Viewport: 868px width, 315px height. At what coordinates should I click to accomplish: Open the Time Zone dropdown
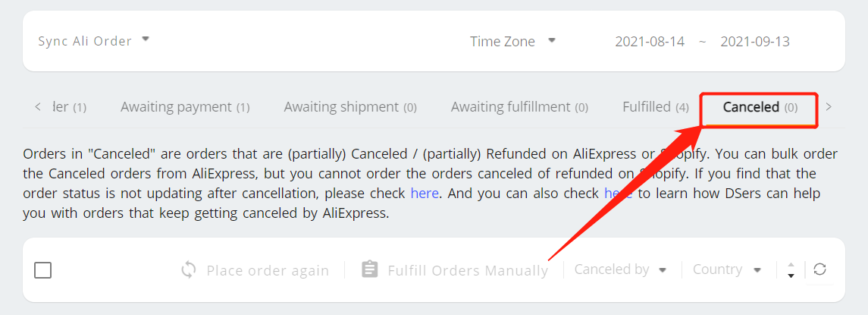pyautogui.click(x=512, y=41)
